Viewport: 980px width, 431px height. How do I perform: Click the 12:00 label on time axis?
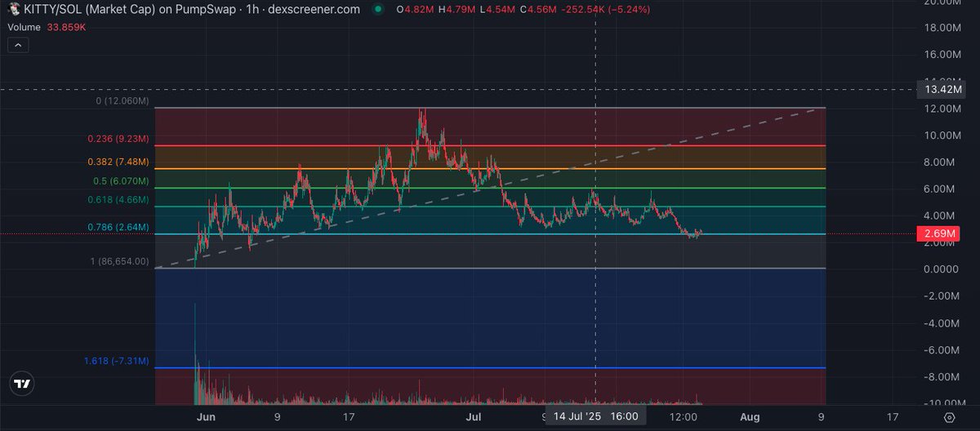click(x=683, y=416)
